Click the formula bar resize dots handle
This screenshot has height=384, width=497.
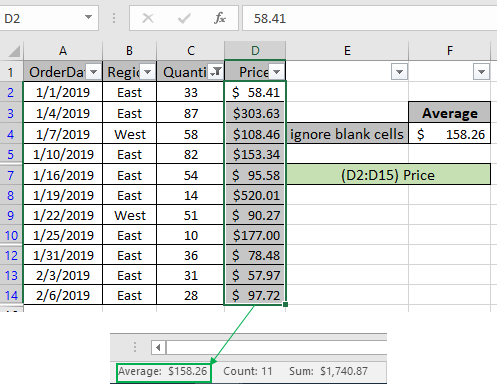tap(114, 18)
